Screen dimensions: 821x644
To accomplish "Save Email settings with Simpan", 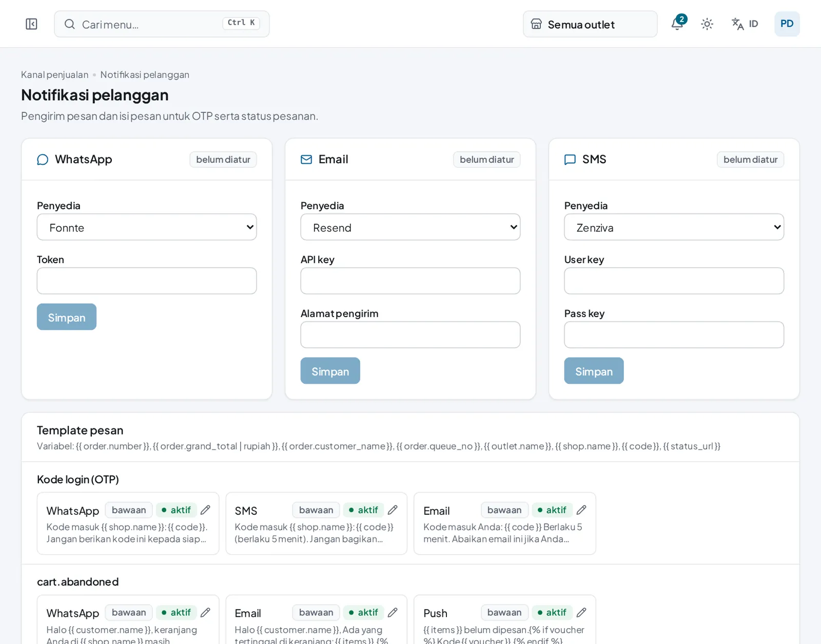I will pos(330,371).
